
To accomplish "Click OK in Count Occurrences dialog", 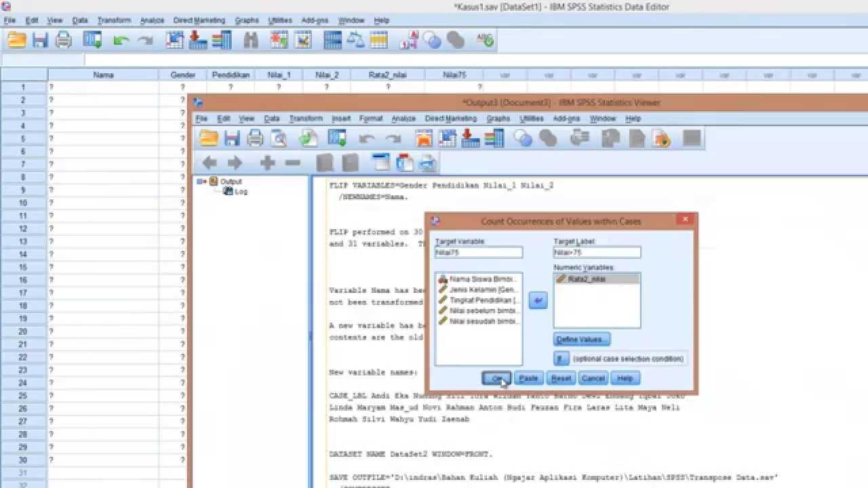I will coord(496,378).
